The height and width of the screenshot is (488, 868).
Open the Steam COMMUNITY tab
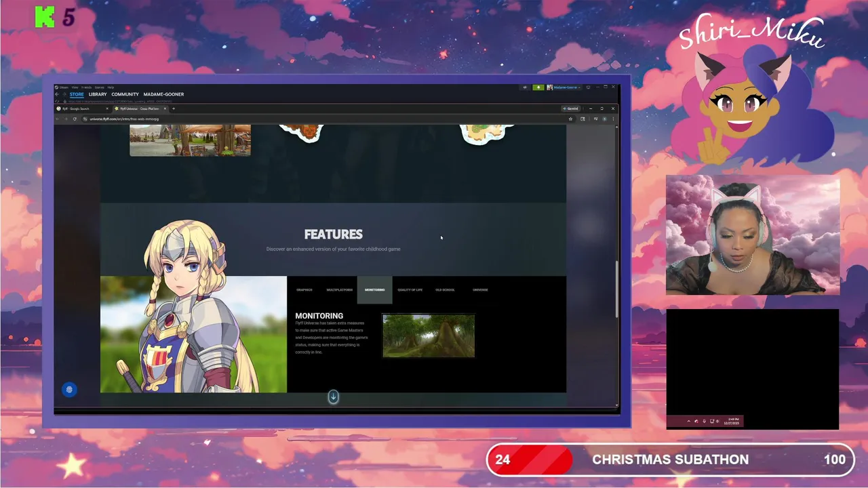125,94
